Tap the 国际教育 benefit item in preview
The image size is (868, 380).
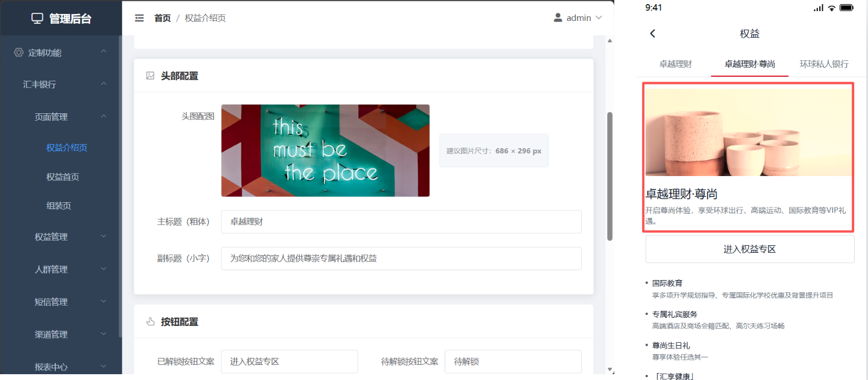(x=743, y=289)
